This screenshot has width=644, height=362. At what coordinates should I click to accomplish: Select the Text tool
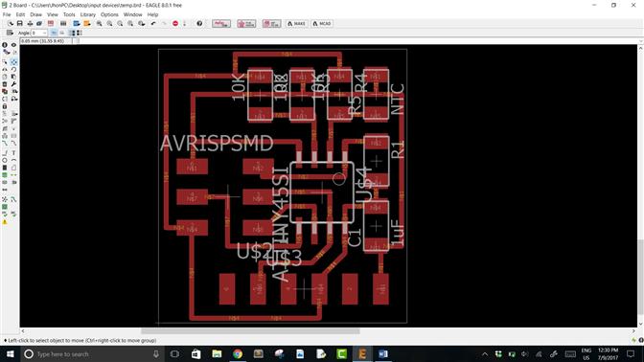point(13,152)
